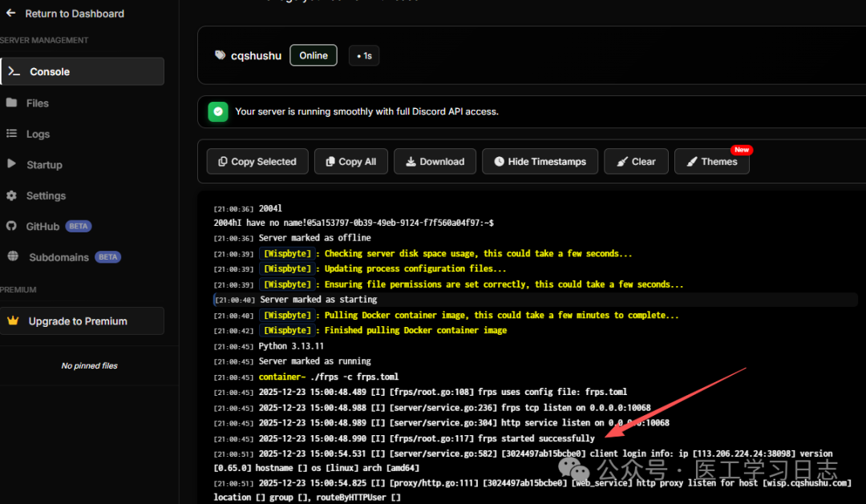Click the Discord API access status message

[x=366, y=111]
